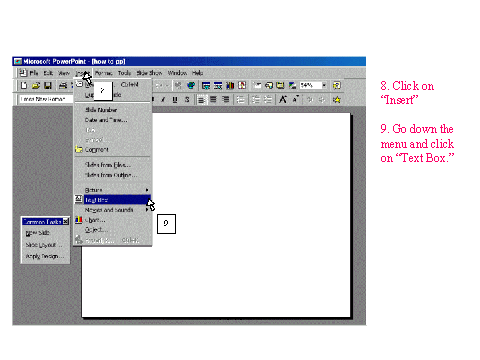Click Apply Design in Common Tasks

[x=45, y=256]
